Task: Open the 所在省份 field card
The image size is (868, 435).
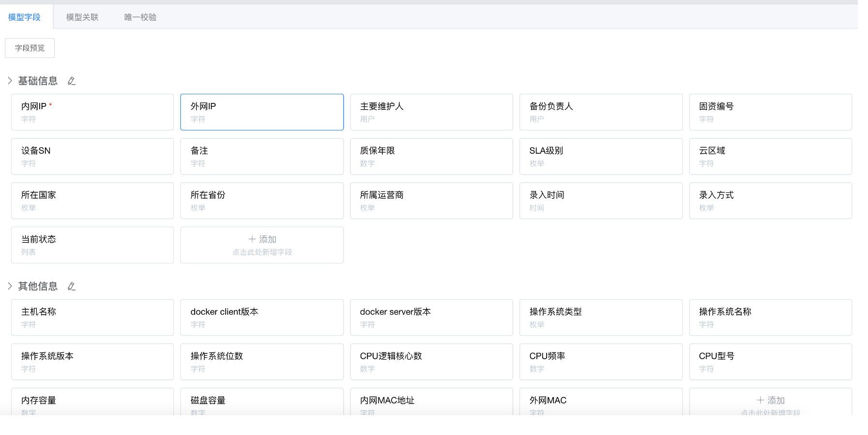Action: tap(262, 201)
